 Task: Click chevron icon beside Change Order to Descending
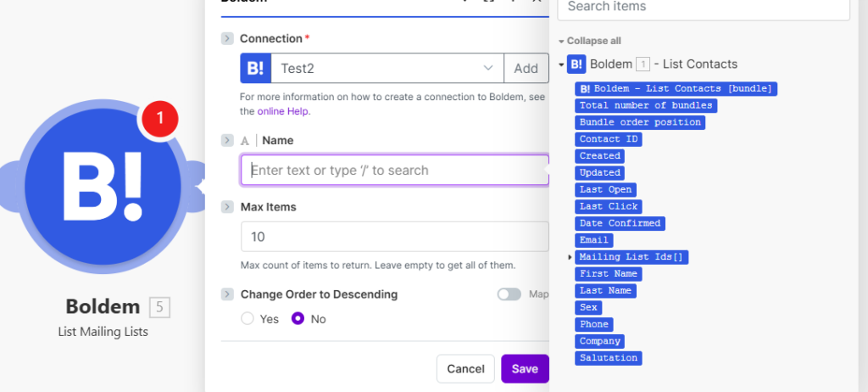point(227,294)
